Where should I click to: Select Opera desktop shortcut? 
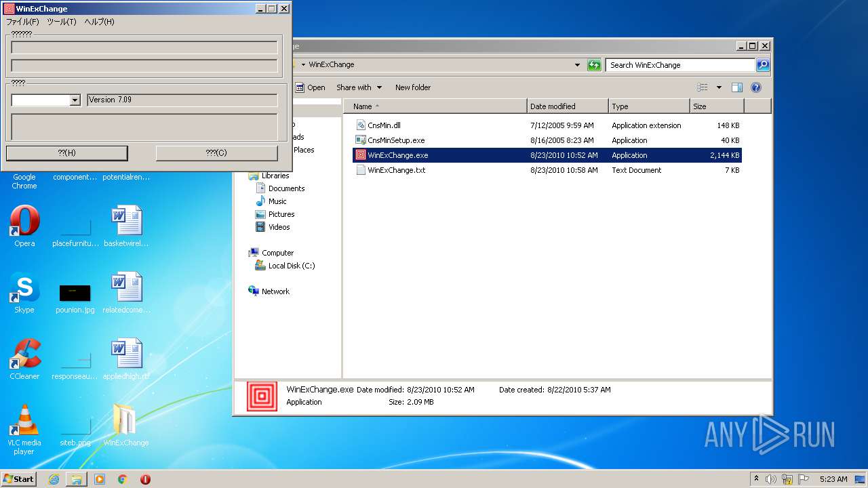coord(24,226)
